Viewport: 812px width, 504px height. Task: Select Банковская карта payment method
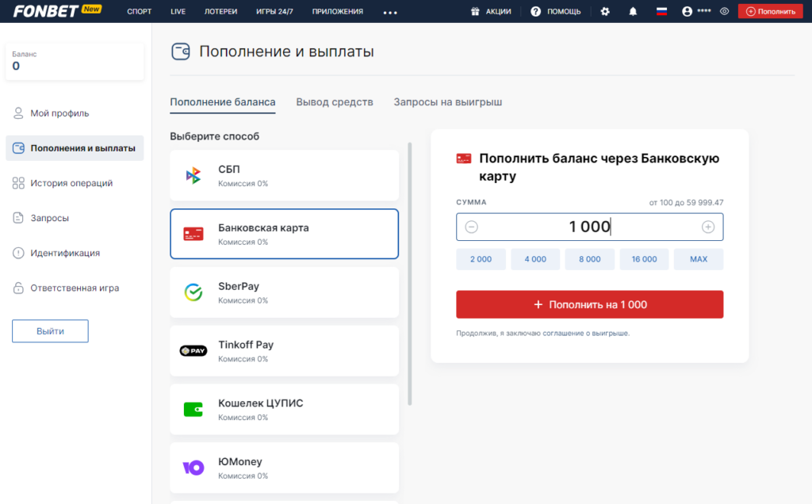click(285, 234)
